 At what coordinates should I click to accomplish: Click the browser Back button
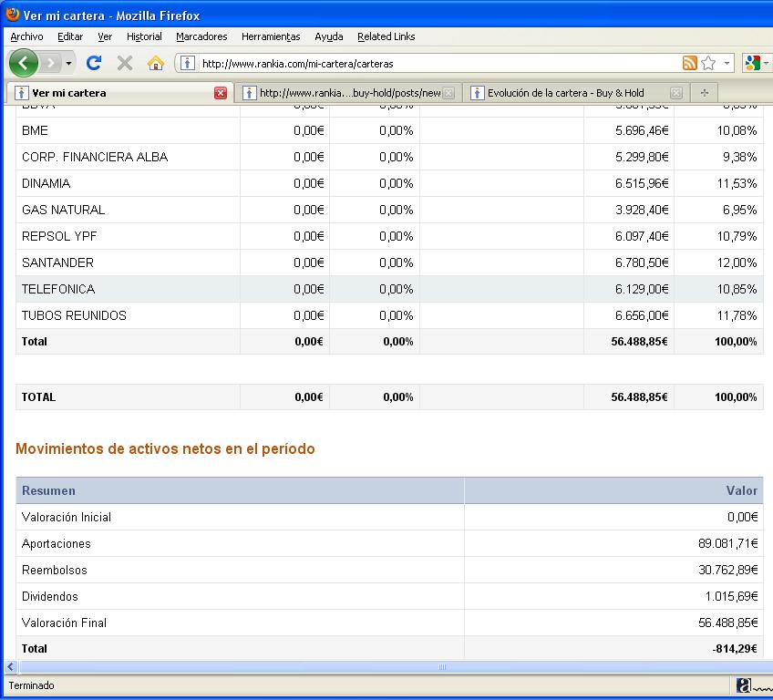(24, 63)
